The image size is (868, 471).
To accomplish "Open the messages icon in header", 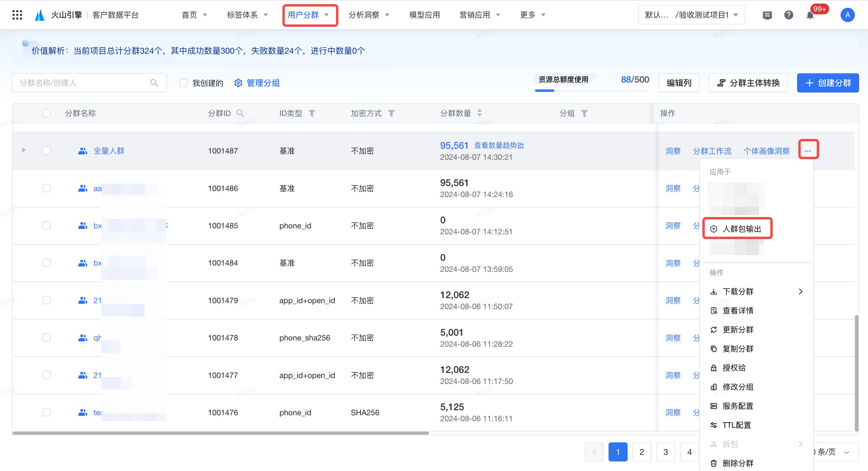I will pos(767,15).
